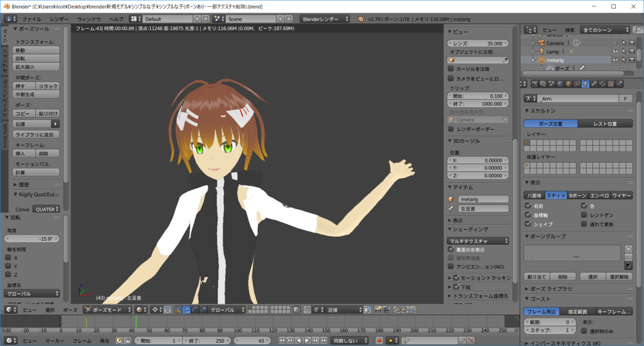Open the ファイル menu
The height and width of the screenshot is (346, 644).
coord(31,19)
